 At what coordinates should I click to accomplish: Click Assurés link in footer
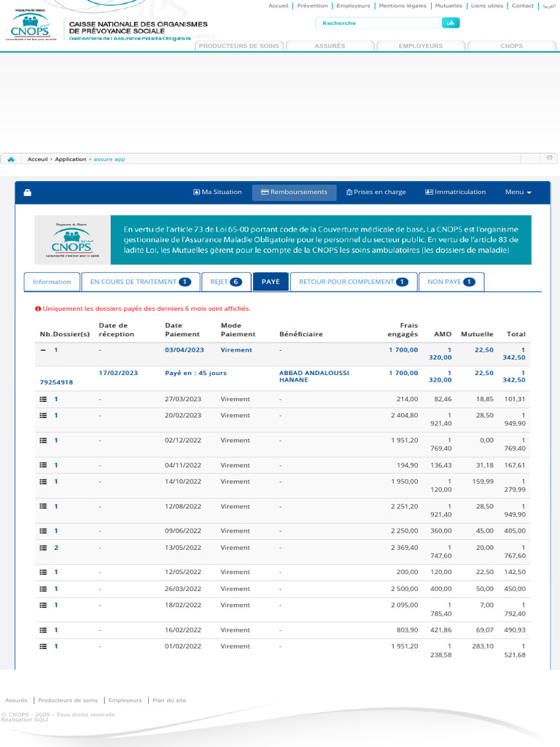pos(16,700)
